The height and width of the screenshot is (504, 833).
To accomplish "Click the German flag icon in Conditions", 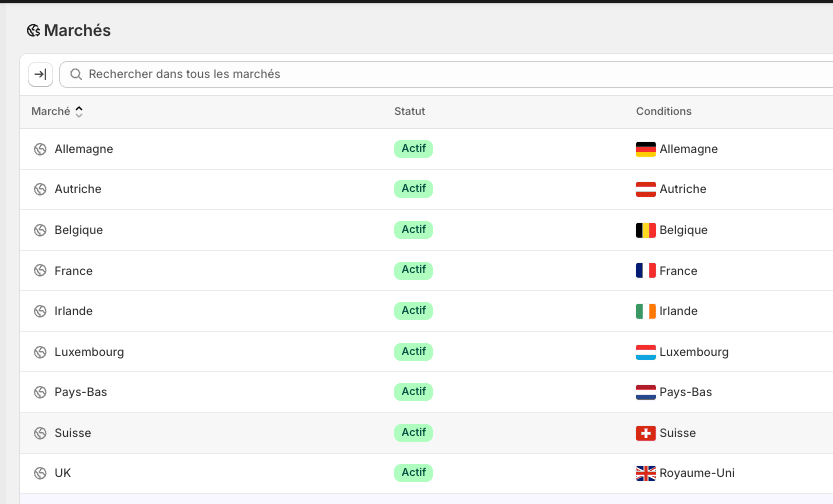I will (645, 149).
